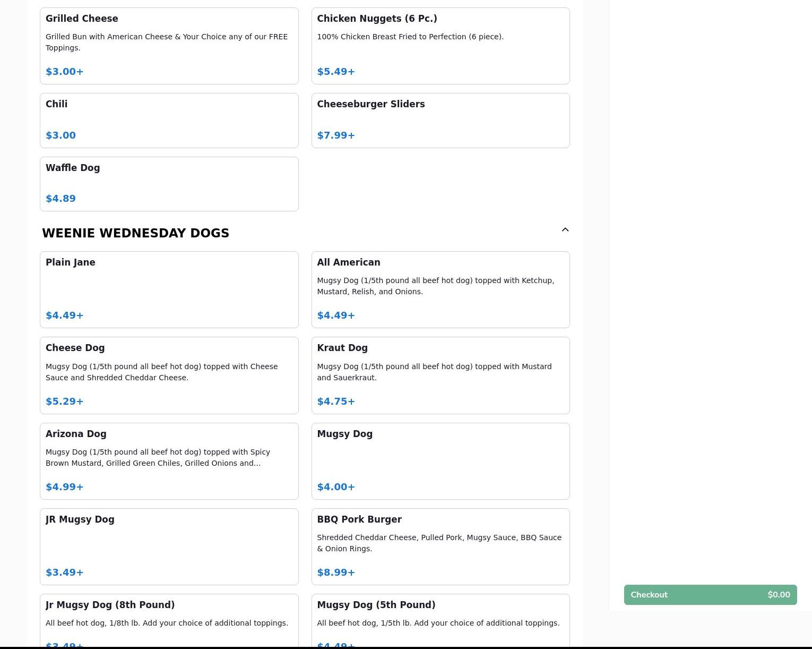Click the $5.29+ Cheese Dog price
The height and width of the screenshot is (649, 812).
pyautogui.click(x=65, y=402)
